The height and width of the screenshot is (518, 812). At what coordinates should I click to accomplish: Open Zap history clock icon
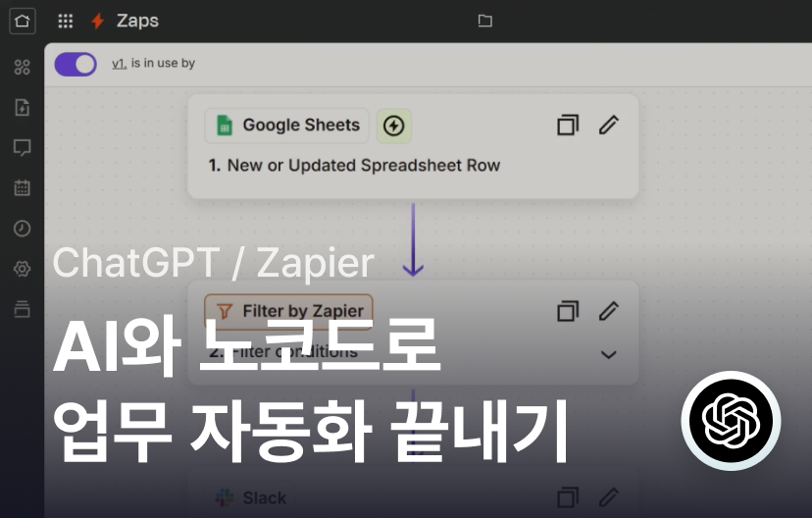pyautogui.click(x=22, y=229)
